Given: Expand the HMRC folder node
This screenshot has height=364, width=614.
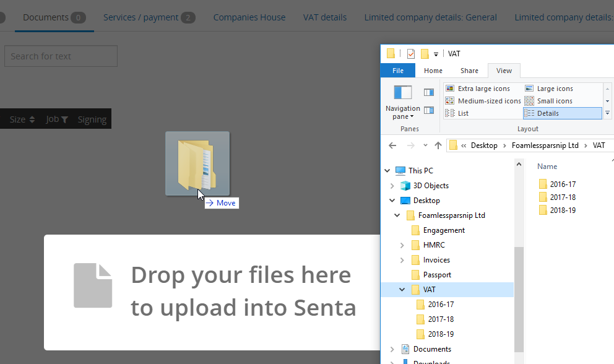Looking at the screenshot, I should point(402,245).
